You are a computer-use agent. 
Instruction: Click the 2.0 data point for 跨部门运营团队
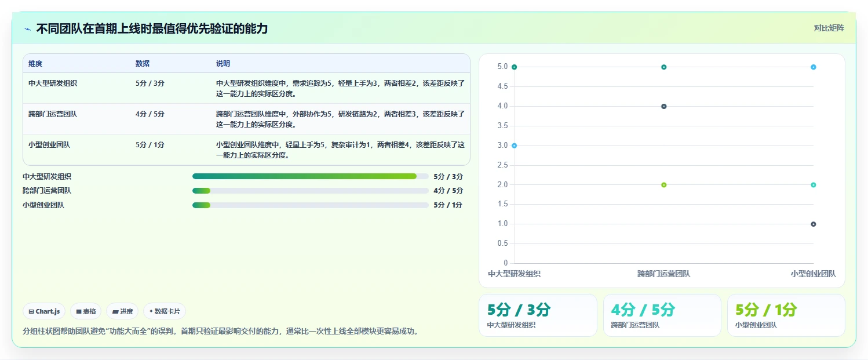point(664,185)
